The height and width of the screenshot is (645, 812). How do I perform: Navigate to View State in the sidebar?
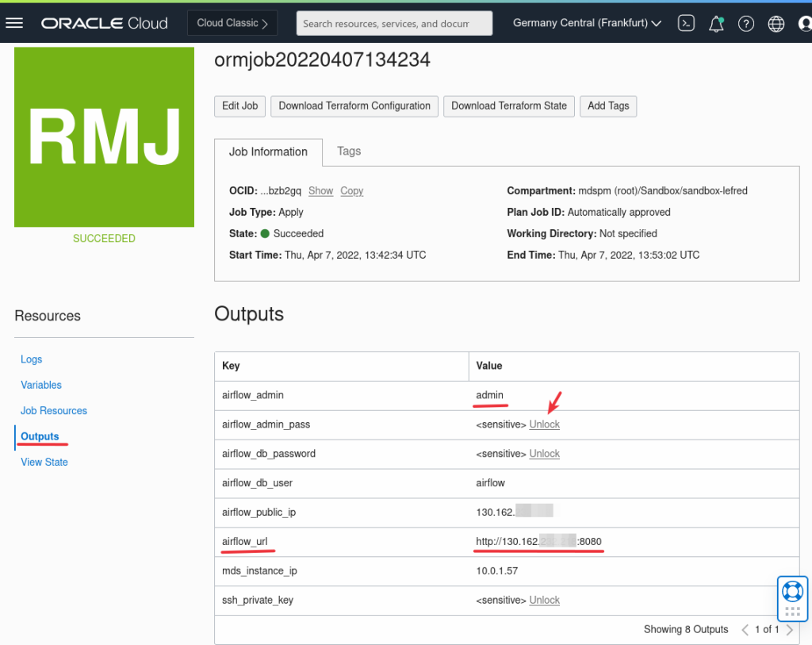pyautogui.click(x=44, y=462)
